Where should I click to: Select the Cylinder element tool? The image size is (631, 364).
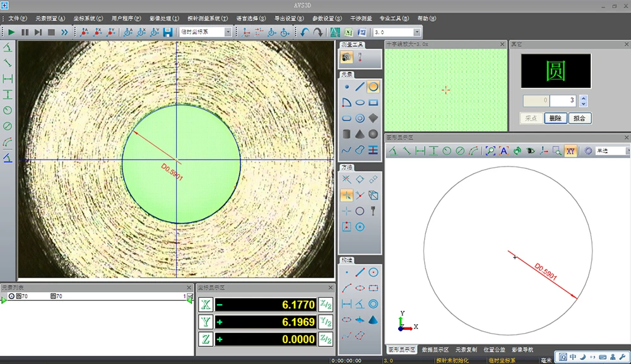coord(346,134)
